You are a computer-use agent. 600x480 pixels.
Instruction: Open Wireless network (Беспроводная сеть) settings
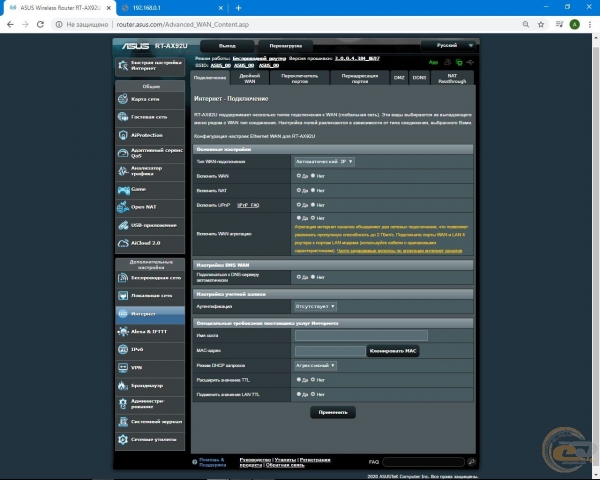[x=150, y=278]
